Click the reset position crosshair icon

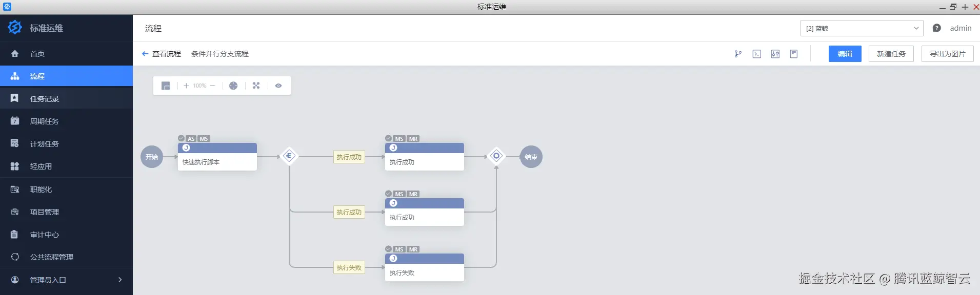(x=233, y=86)
